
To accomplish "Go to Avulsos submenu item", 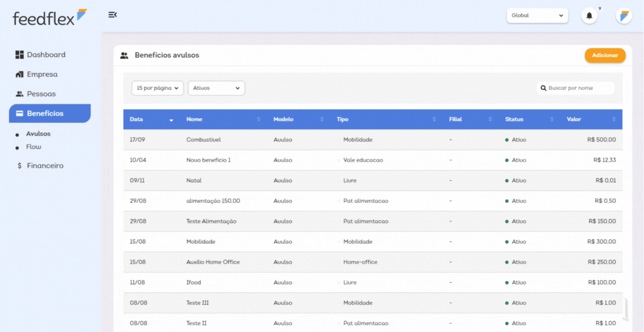I will pyautogui.click(x=38, y=134).
